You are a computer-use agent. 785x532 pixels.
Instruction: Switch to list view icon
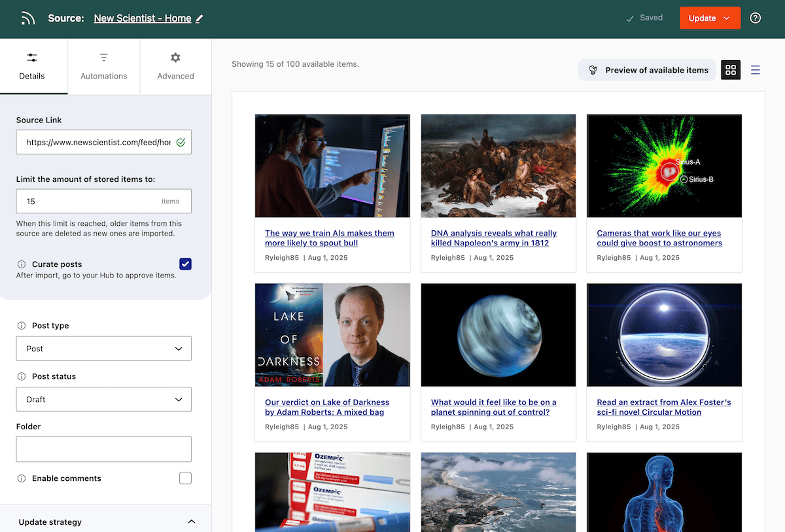756,70
